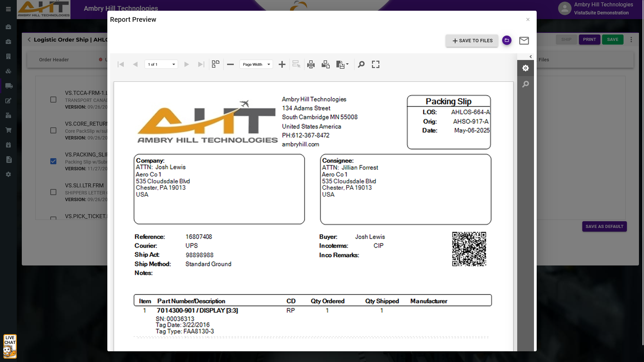The width and height of the screenshot is (644, 362).
Task: Toggle full screen mode icon
Action: (376, 64)
